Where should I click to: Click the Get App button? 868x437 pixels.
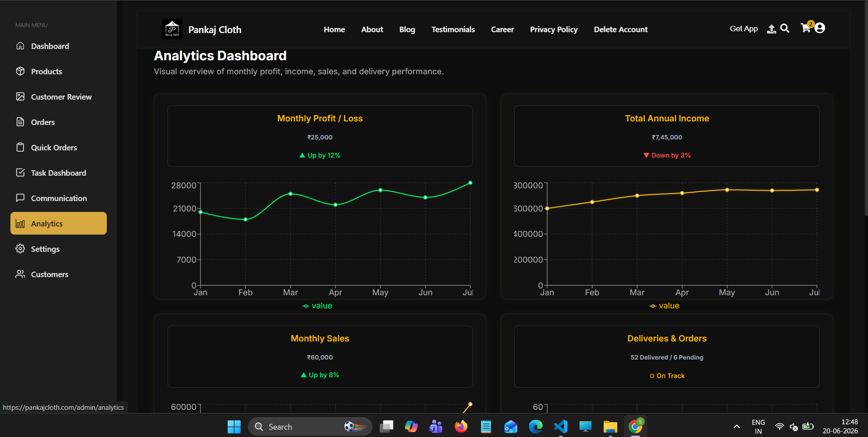click(744, 29)
